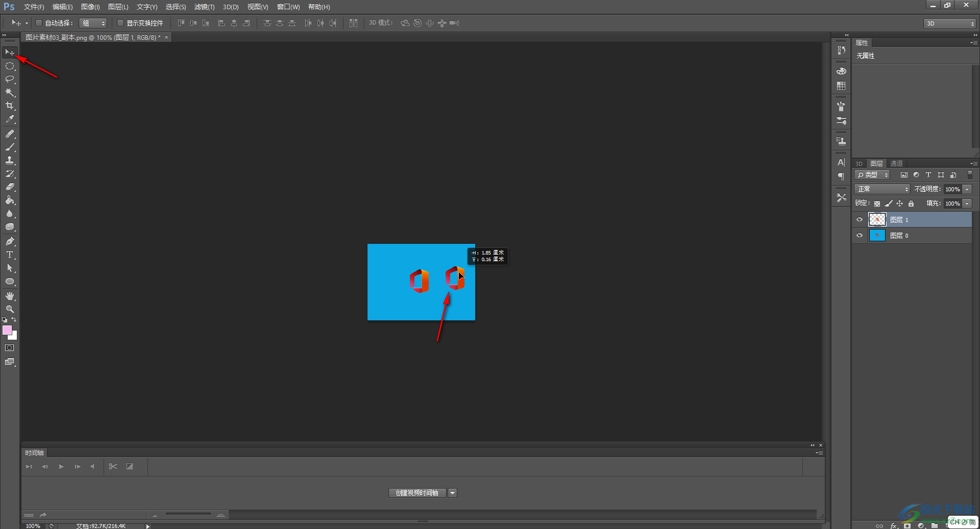This screenshot has width=980, height=529.
Task: Open the 3D workspace dropdown
Action: pos(950,23)
